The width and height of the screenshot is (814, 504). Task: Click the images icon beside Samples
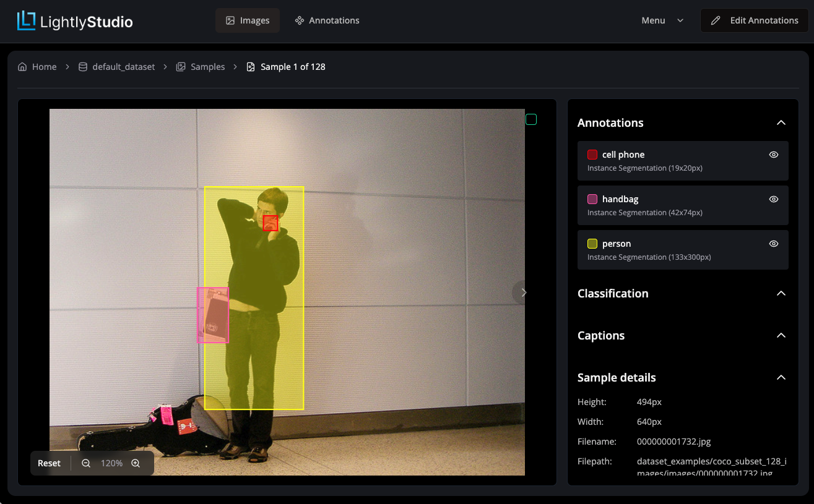[181, 67]
